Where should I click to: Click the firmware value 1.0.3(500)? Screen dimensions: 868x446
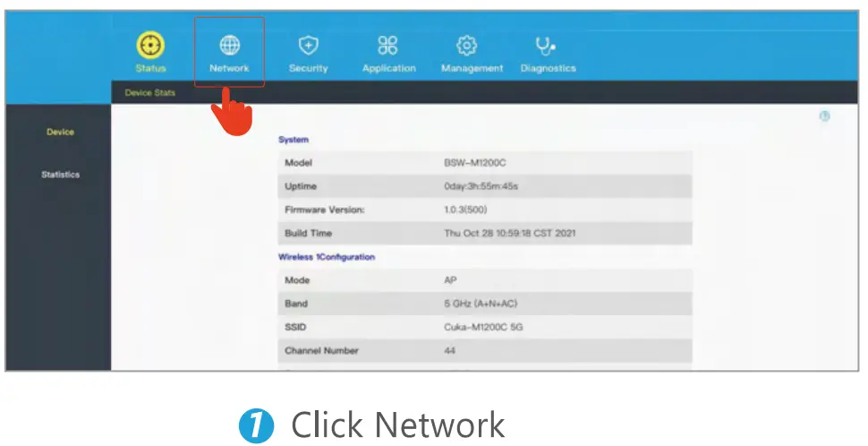[x=465, y=210]
